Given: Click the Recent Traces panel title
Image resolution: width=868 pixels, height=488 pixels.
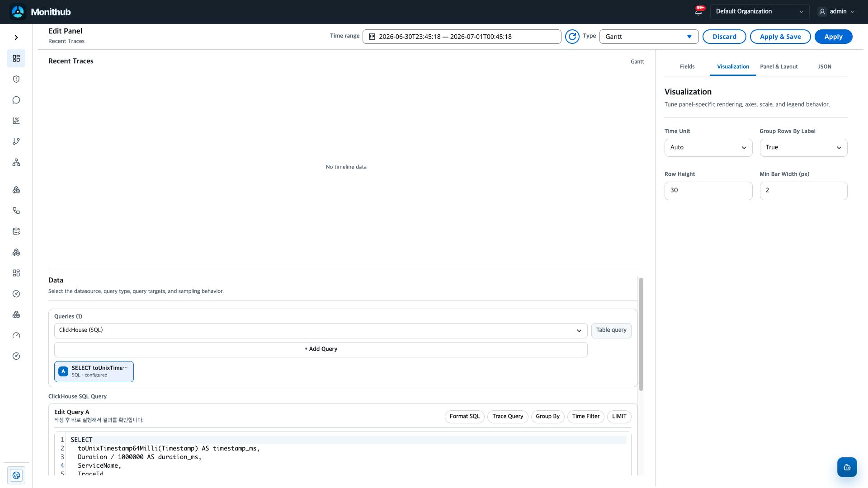Looking at the screenshot, I should (71, 61).
